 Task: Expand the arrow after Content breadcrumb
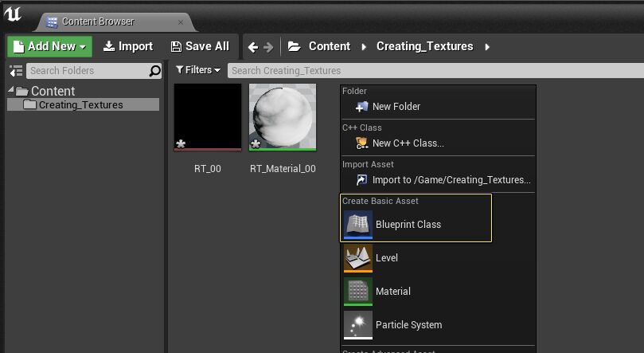click(x=364, y=47)
